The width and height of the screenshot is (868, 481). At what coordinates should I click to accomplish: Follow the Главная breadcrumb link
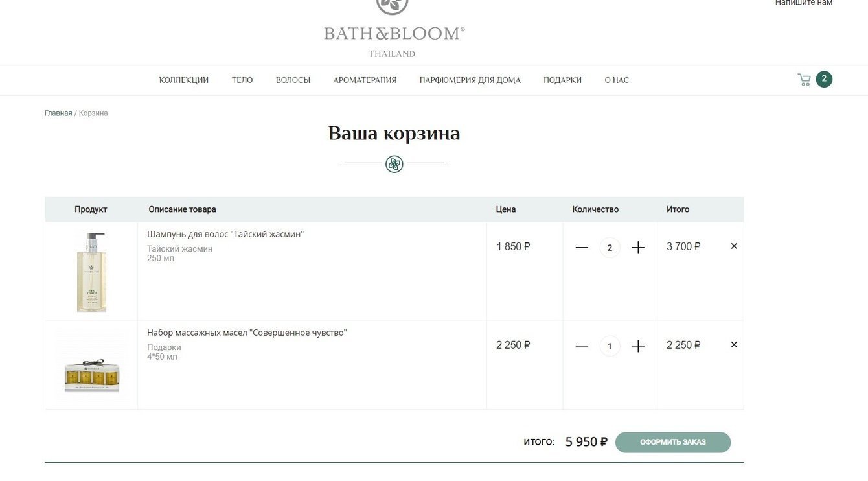[x=58, y=113]
